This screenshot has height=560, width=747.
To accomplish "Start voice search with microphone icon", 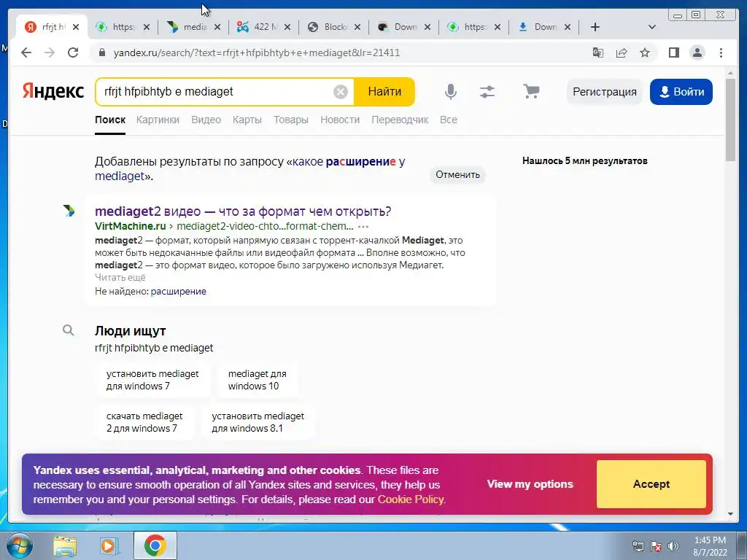I will coord(451,91).
